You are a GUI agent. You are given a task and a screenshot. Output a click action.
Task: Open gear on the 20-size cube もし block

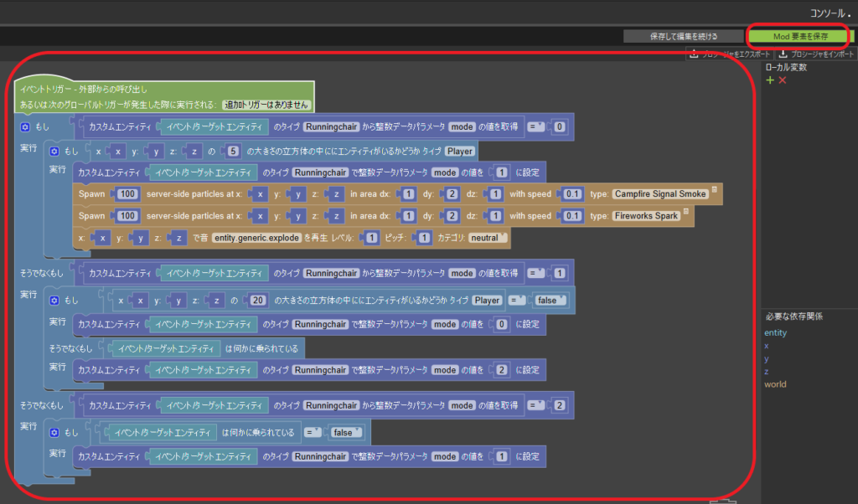[x=54, y=300]
